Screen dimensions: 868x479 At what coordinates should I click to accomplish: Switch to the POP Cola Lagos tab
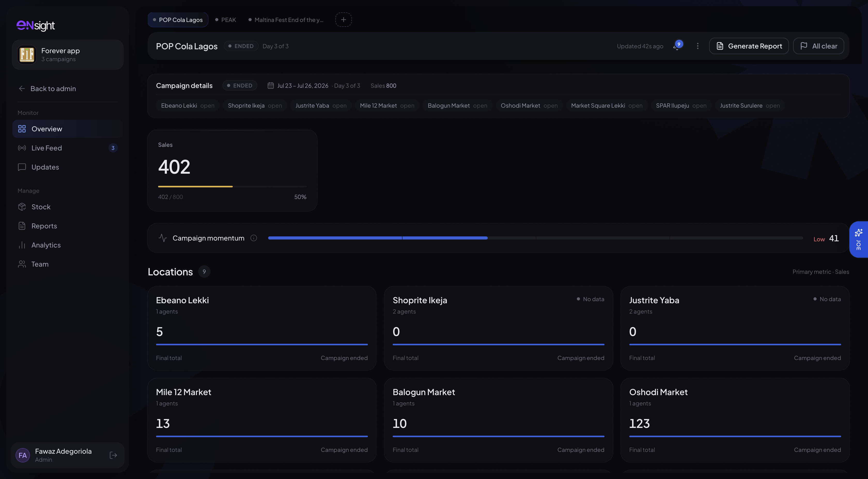pyautogui.click(x=178, y=20)
